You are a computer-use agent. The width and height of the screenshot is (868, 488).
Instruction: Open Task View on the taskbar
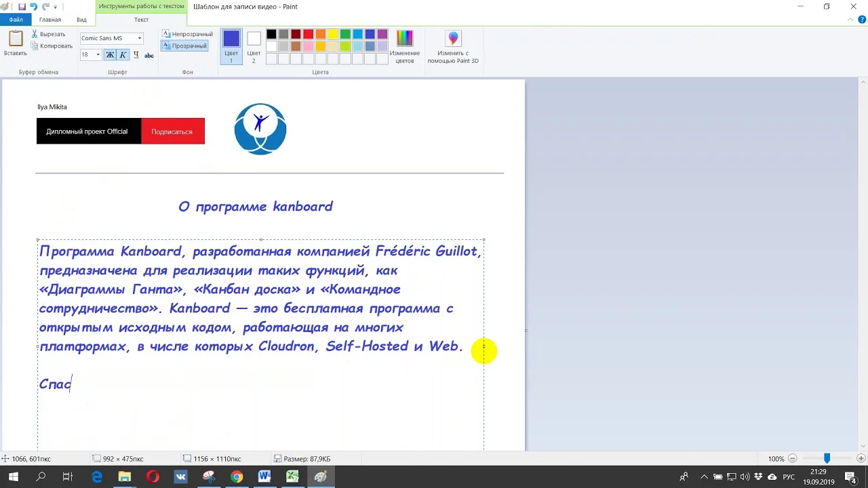click(68, 477)
